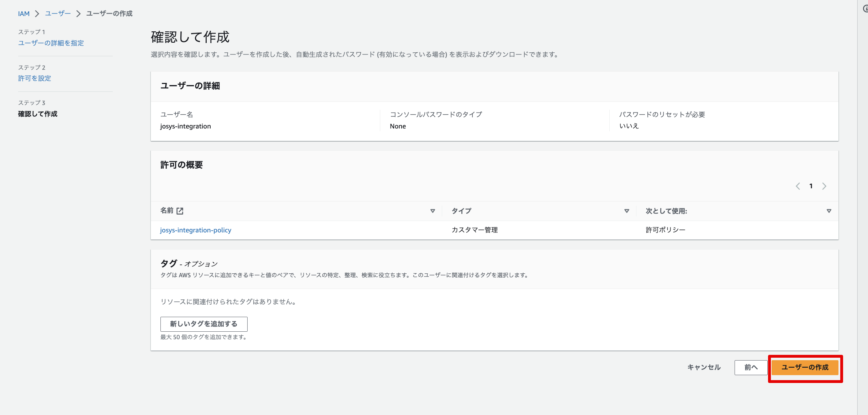Sort by 次として使用 column arrow
Screen dimensions: 868x415
coord(829,211)
